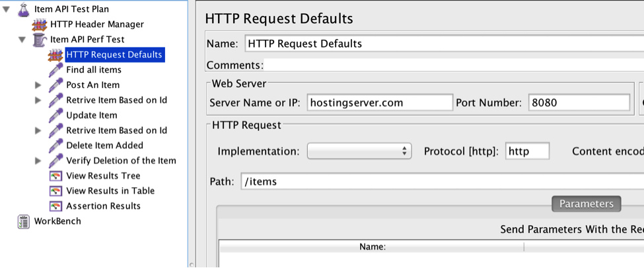The width and height of the screenshot is (644, 268).
Task: Click the Assertion Results listener icon
Action: (55, 206)
